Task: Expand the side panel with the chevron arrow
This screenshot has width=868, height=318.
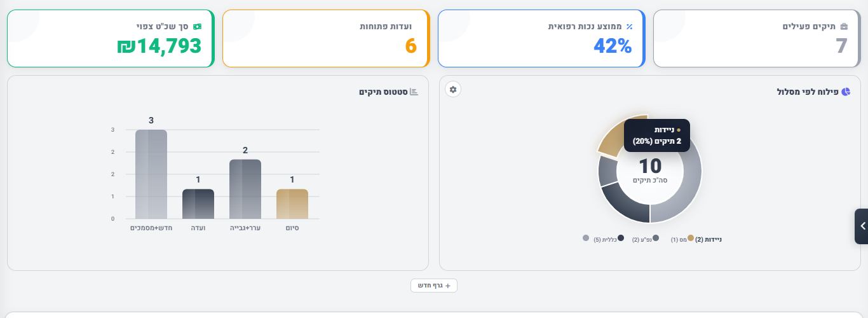Action: [x=862, y=226]
